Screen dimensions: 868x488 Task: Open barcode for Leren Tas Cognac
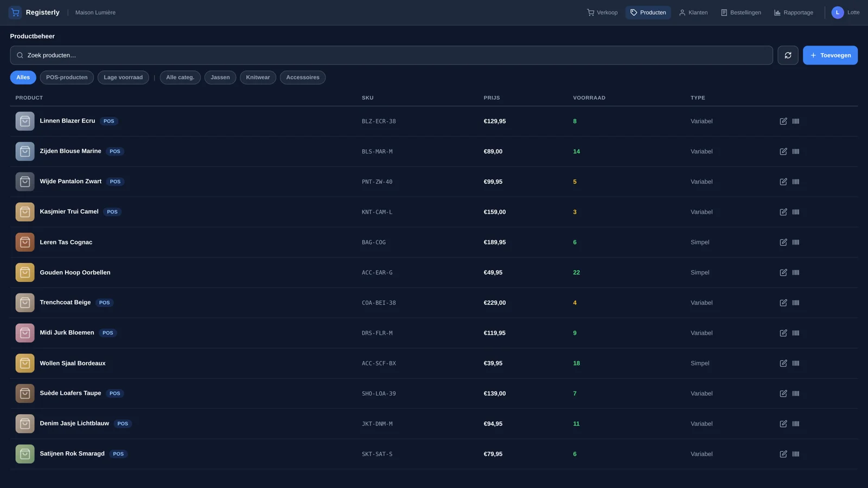[796, 242]
